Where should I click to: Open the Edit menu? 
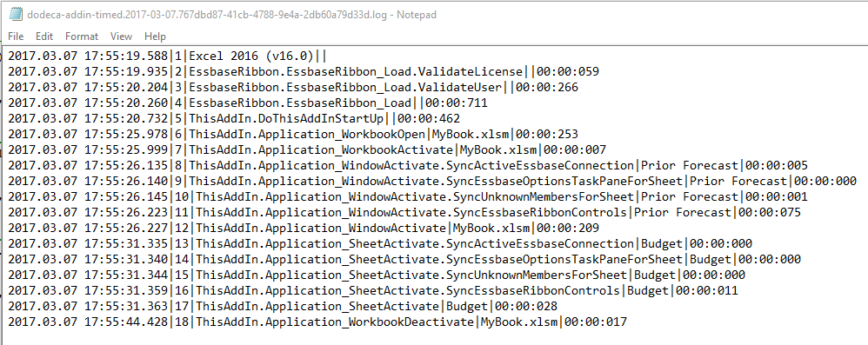tap(44, 36)
